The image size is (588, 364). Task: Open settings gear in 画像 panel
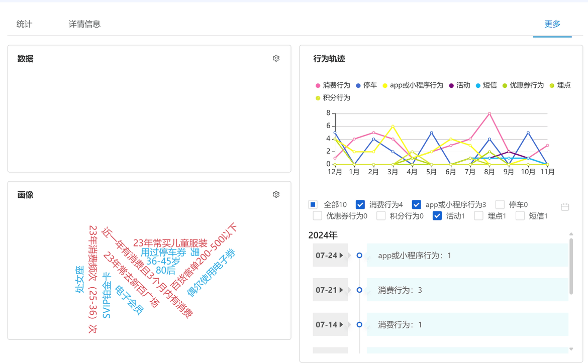tap(276, 194)
